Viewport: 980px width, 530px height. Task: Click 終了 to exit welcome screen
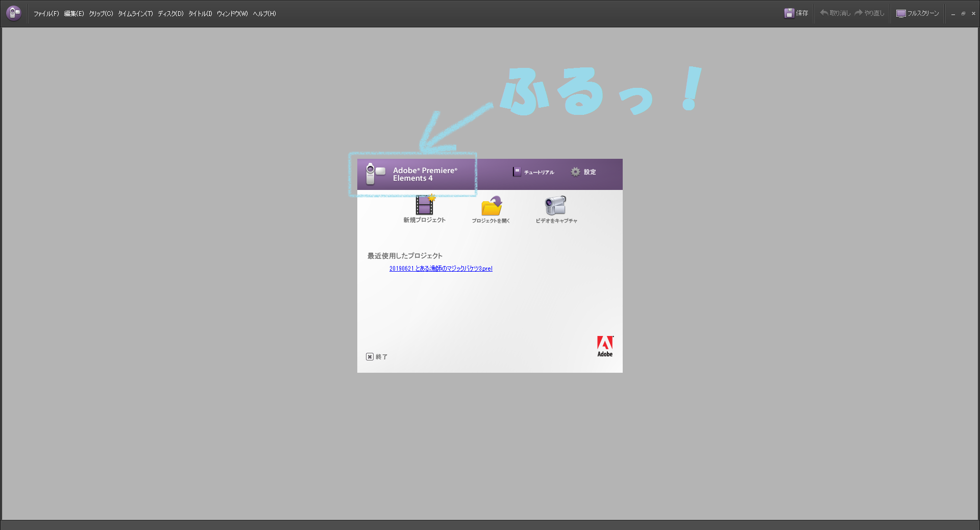pos(377,357)
